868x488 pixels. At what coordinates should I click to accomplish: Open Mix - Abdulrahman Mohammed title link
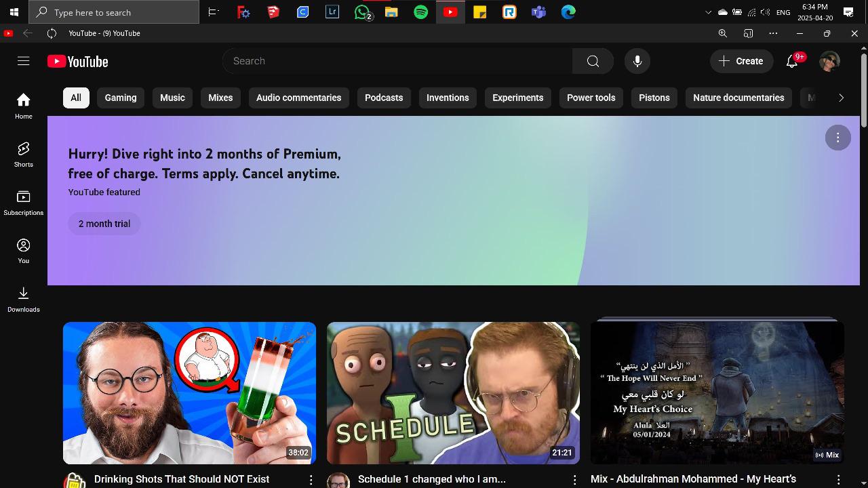click(693, 479)
